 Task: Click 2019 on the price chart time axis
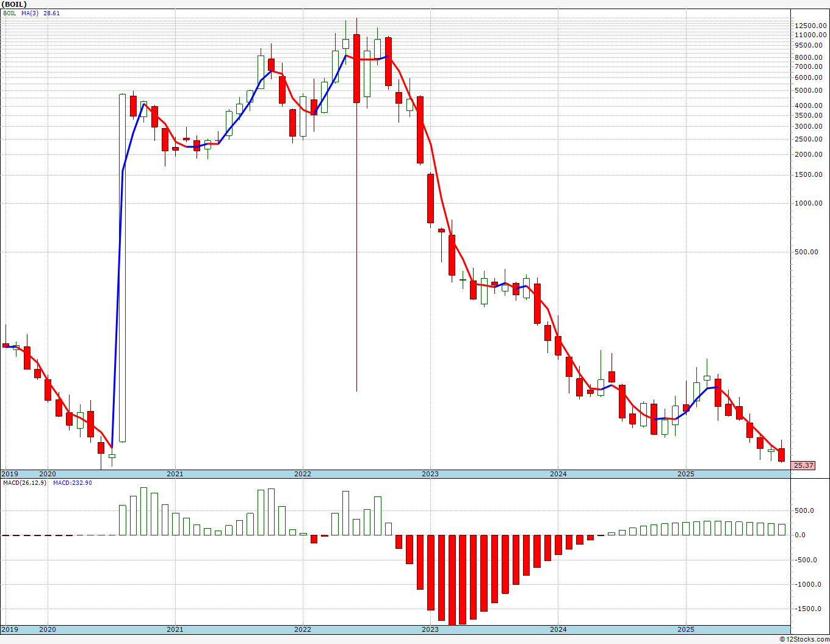[10, 474]
